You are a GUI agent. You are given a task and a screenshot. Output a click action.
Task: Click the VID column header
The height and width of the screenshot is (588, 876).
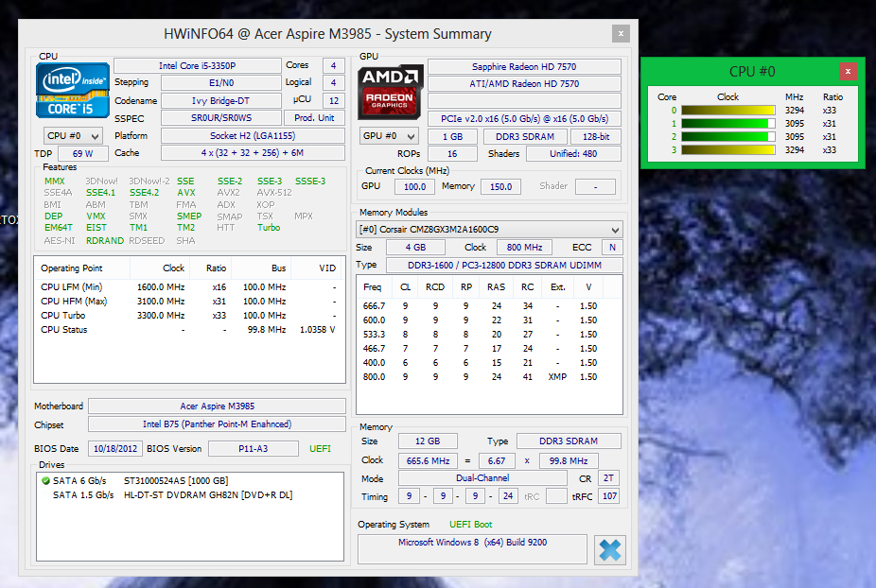click(317, 268)
